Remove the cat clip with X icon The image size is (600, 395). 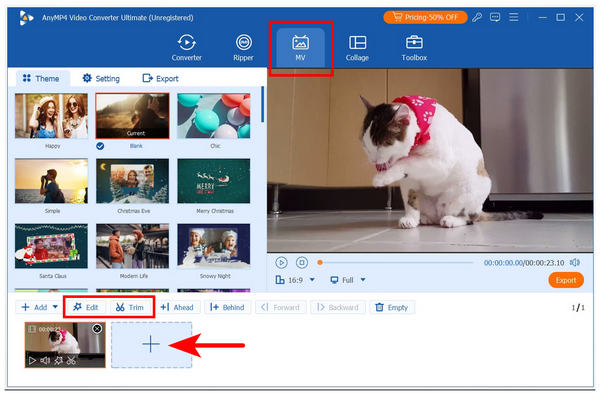[97, 328]
